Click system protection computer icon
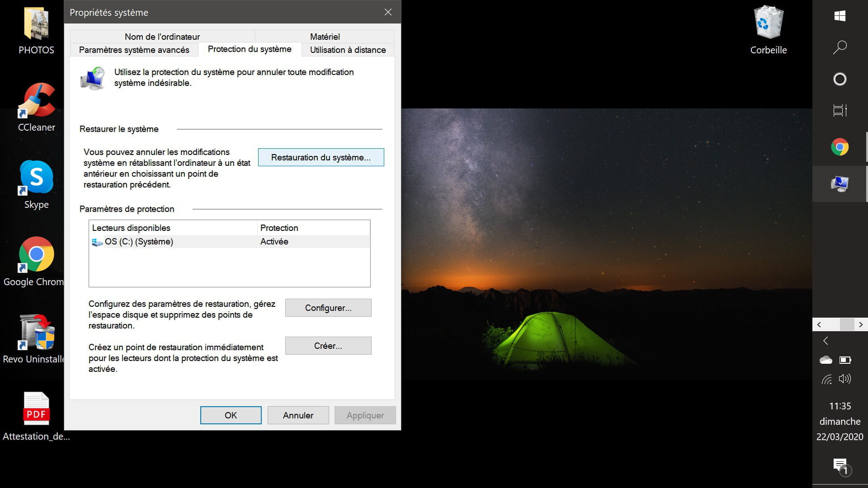The width and height of the screenshot is (868, 488). click(x=93, y=78)
